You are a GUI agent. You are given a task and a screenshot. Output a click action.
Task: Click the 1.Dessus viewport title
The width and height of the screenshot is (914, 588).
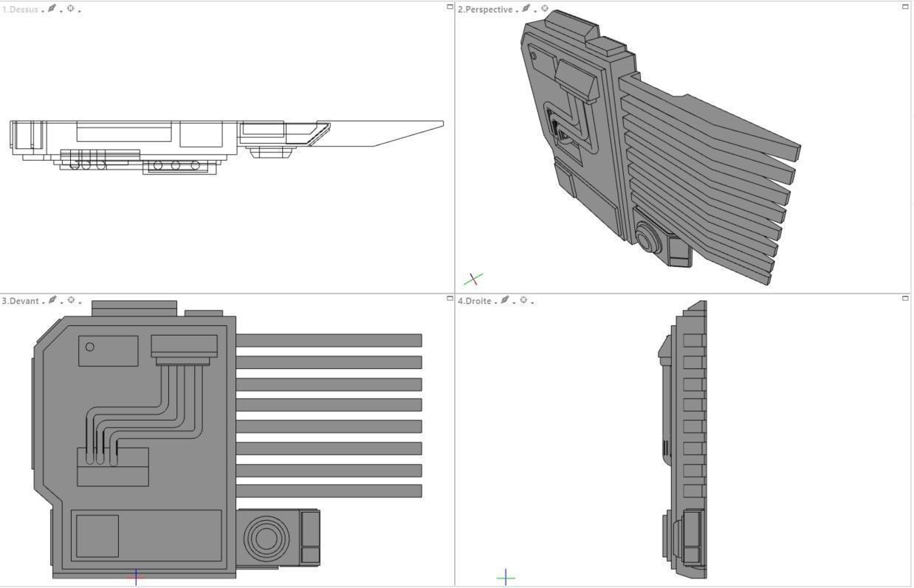(x=20, y=10)
